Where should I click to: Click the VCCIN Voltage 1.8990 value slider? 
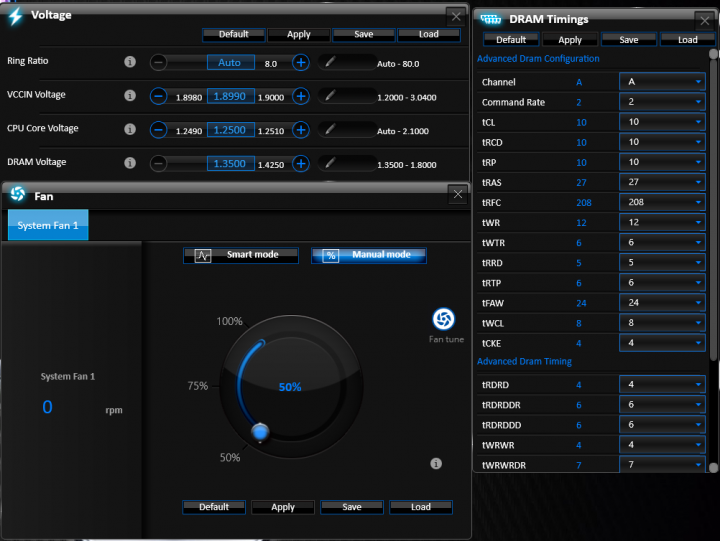[x=231, y=96]
